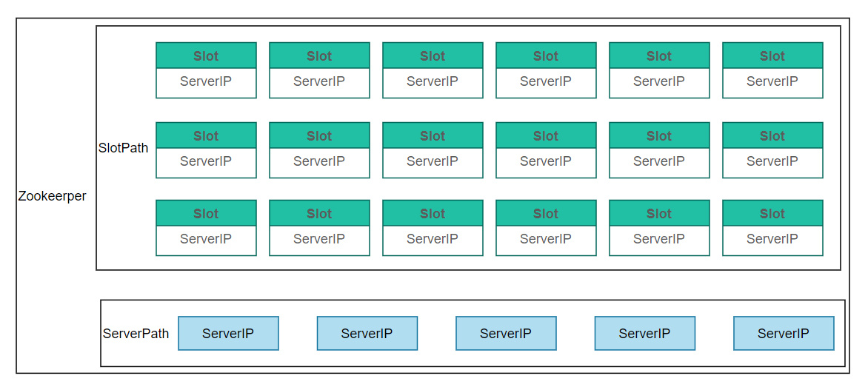Viewport: 868px width, 387px height.
Task: Select last blue ServerIP box in ServerPath
Action: click(784, 334)
